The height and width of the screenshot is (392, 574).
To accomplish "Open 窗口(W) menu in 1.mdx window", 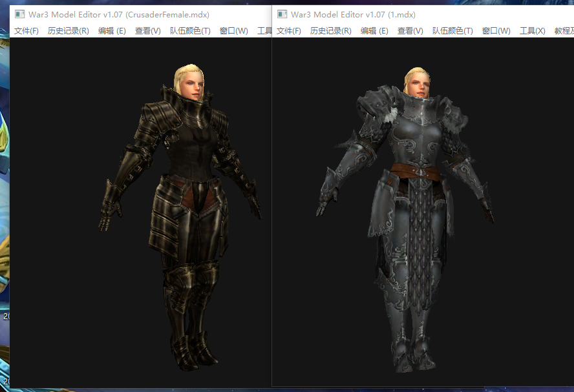I will [496, 31].
